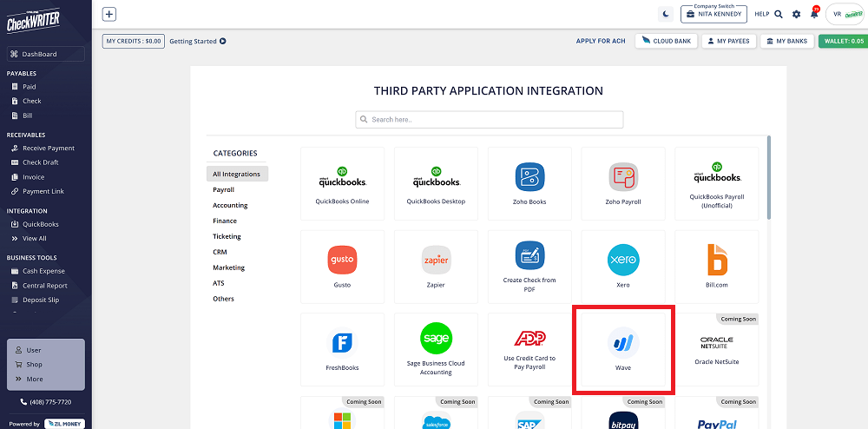Viewport: 868px width, 429px height.
Task: Open Zoho Books integration card
Action: [x=529, y=183]
